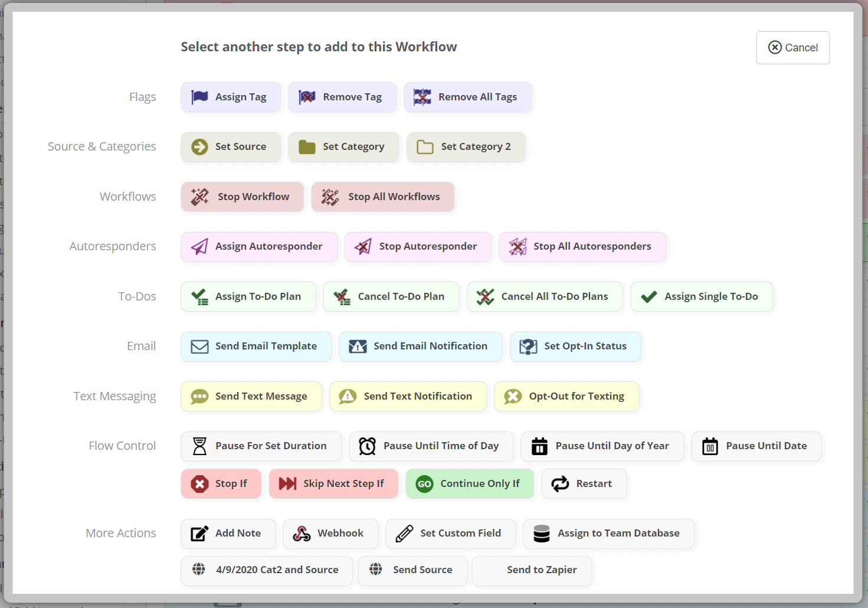Image resolution: width=868 pixels, height=608 pixels.
Task: Click the More Actions category label
Action: coord(120,533)
